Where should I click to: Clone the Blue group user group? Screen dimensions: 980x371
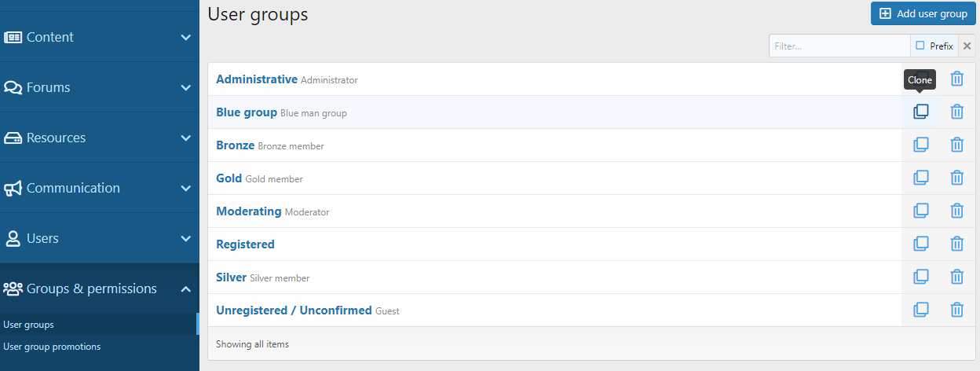pyautogui.click(x=920, y=112)
